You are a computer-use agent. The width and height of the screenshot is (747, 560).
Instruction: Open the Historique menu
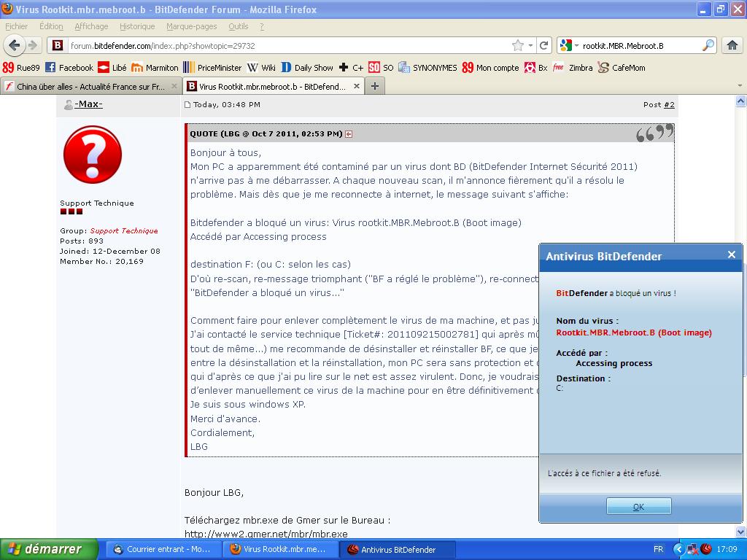point(136,26)
